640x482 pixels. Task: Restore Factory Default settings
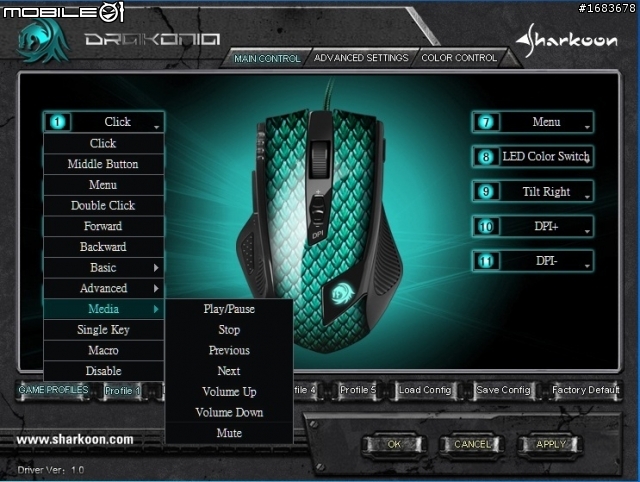(x=586, y=390)
